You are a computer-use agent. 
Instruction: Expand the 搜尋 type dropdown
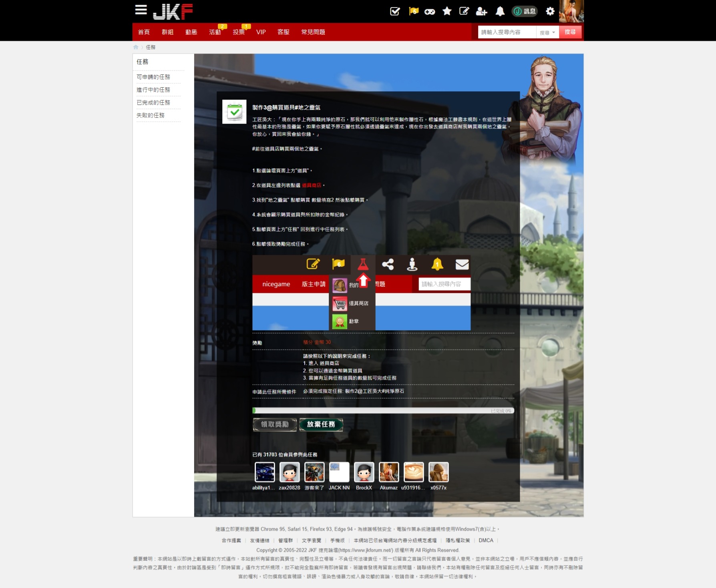click(547, 32)
